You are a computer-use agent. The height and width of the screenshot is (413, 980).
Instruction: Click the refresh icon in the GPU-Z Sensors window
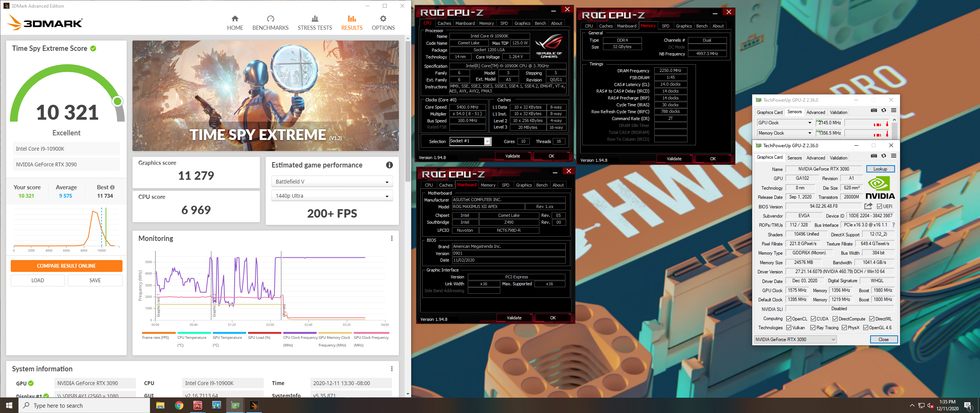coord(884,110)
